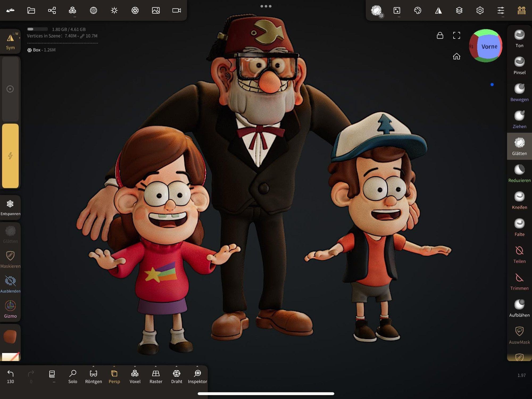
Task: Toggle the Sym symmetry button
Action: [10, 42]
